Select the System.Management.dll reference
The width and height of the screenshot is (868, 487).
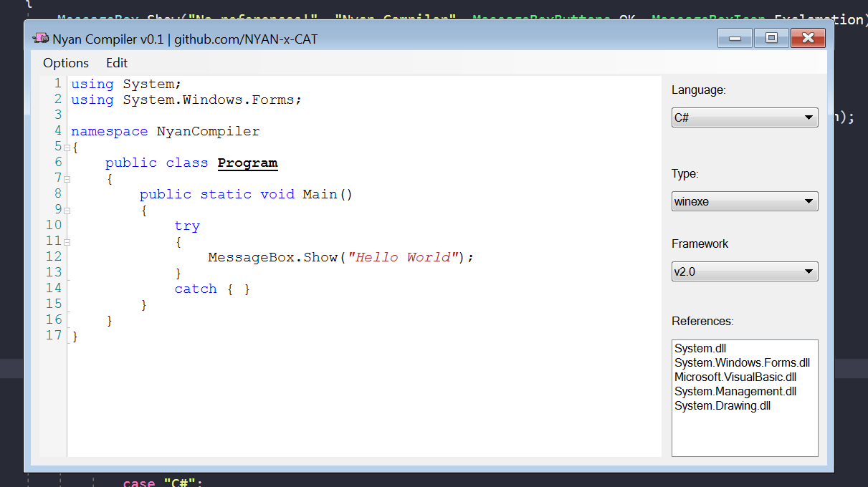click(x=728, y=391)
